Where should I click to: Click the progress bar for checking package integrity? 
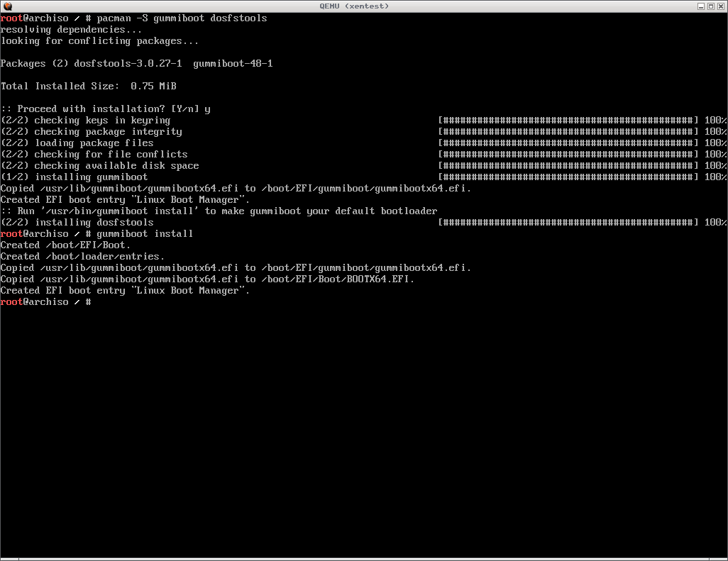tap(568, 131)
